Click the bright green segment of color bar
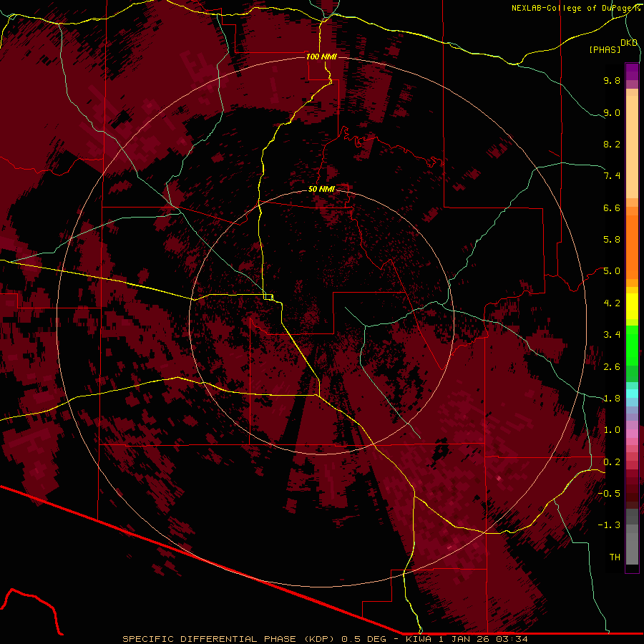This screenshot has height=644, width=644. (632, 345)
